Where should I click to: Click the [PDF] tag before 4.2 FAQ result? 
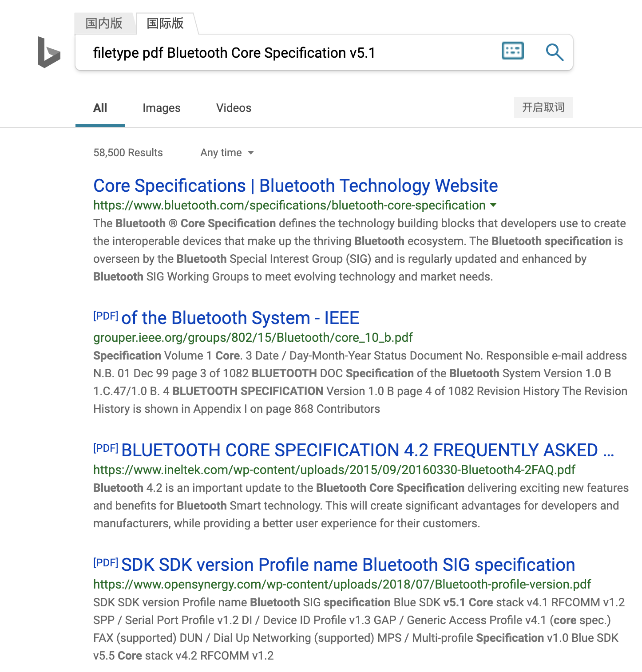pos(106,448)
